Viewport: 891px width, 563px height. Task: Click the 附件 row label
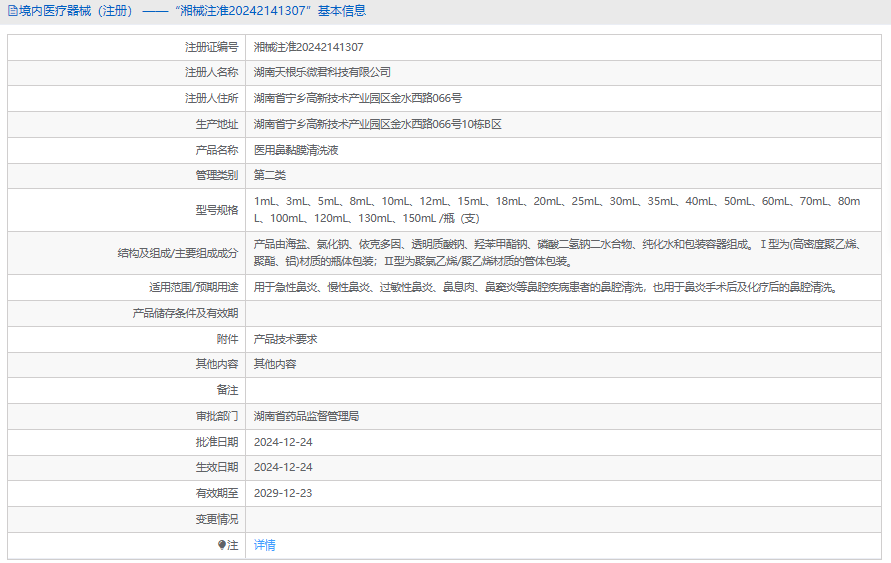click(227, 339)
